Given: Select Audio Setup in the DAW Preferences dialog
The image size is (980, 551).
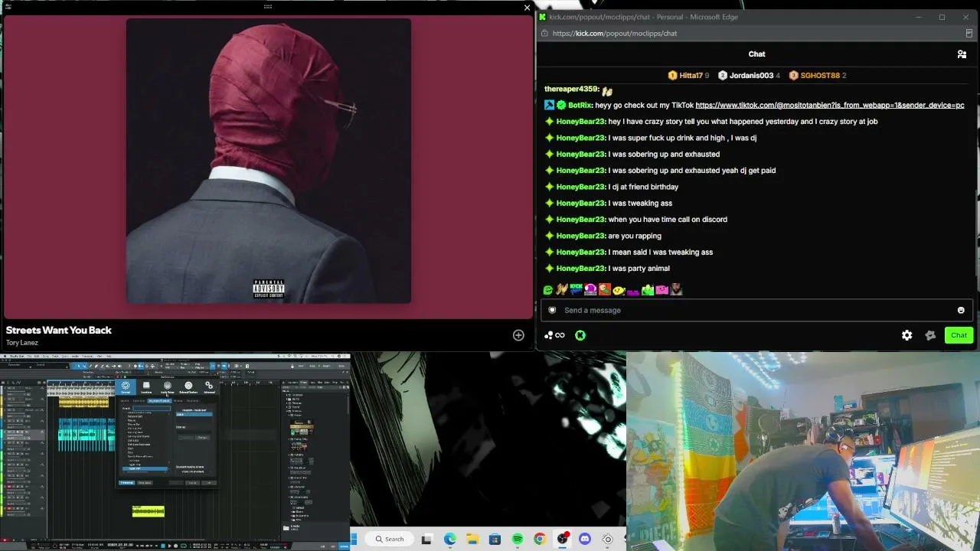Looking at the screenshot, I should [x=167, y=388].
